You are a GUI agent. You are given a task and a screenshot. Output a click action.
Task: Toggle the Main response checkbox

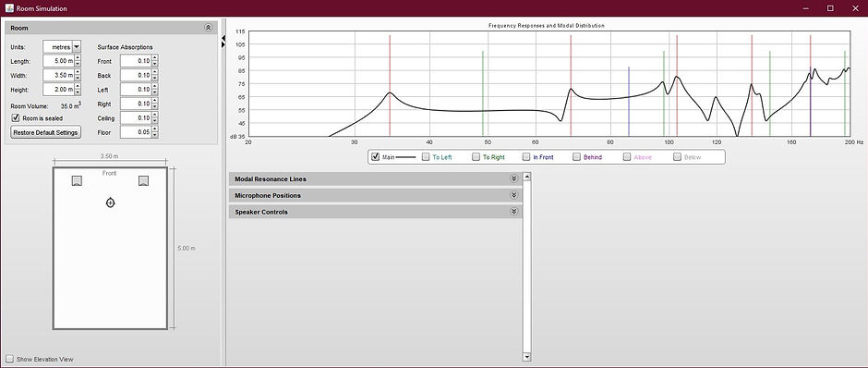click(376, 157)
